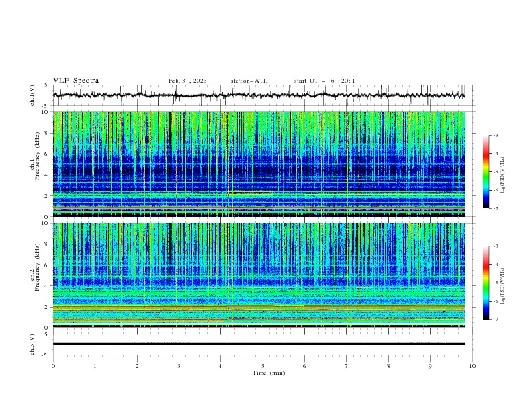Select the date 'Feb. 3 , 2023'

click(187, 81)
